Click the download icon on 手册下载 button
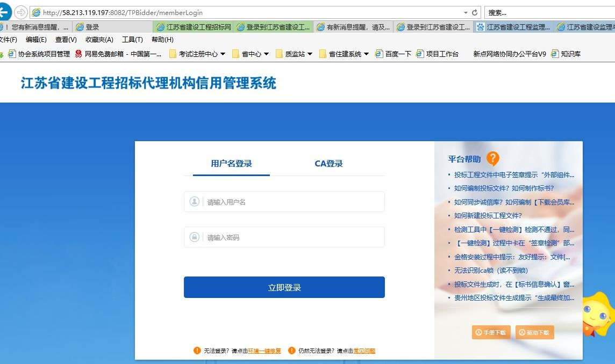Screen dimensions: 615x364 [x=478, y=332]
